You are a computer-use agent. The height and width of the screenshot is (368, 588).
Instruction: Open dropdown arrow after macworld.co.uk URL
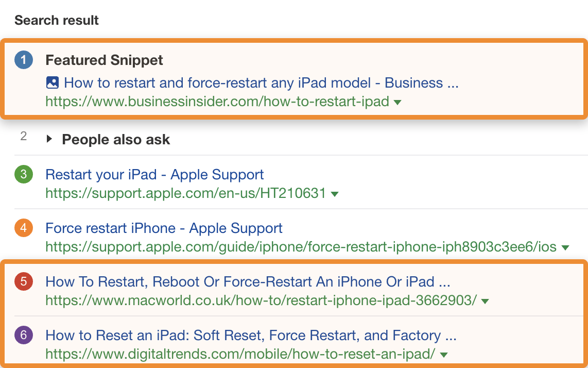(485, 302)
